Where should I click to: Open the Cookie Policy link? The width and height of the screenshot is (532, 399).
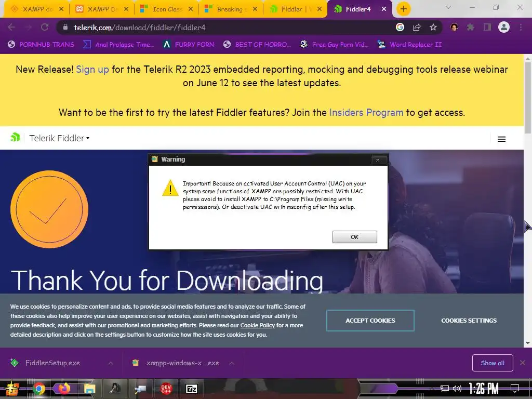[258, 325]
